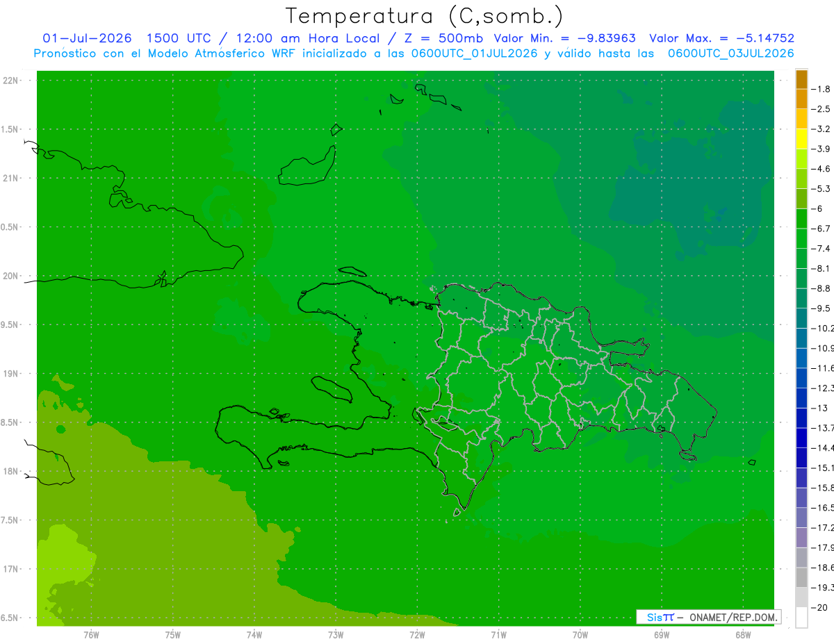Image resolution: width=834 pixels, height=644 pixels.
Task: Click the "-15.8" colorbar label
Action: pyautogui.click(x=823, y=488)
